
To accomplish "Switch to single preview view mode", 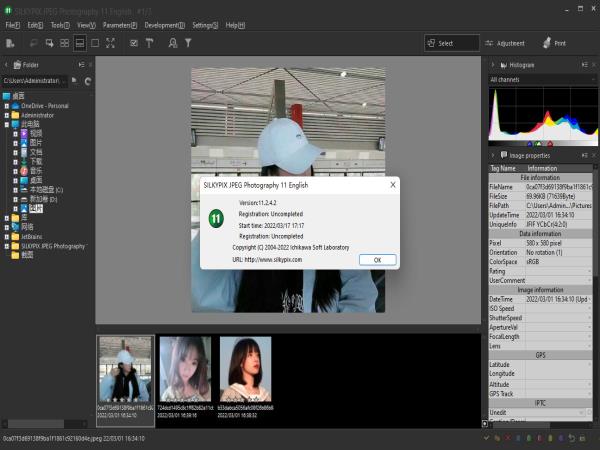I will click(95, 43).
